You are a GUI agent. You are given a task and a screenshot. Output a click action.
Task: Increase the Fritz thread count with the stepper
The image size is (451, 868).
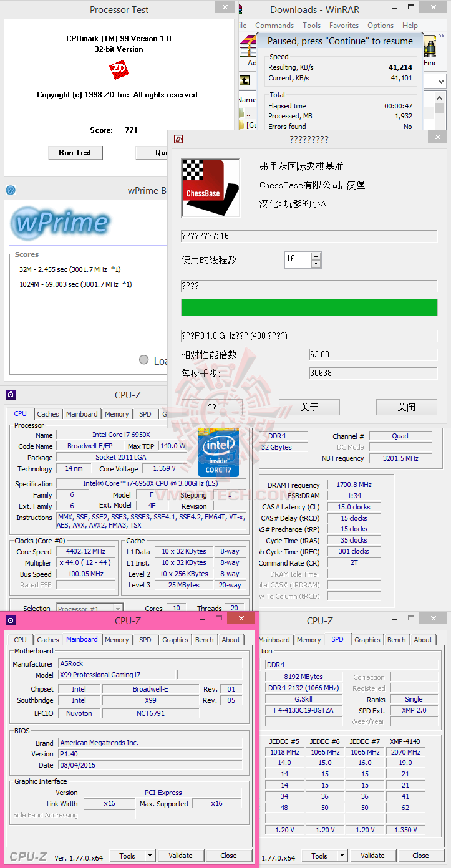point(316,256)
